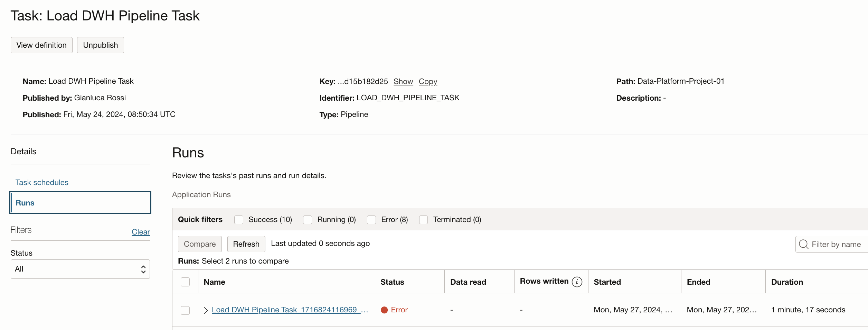
Task: Click the 'Last updated 0 seconds ago' text
Action: 320,244
